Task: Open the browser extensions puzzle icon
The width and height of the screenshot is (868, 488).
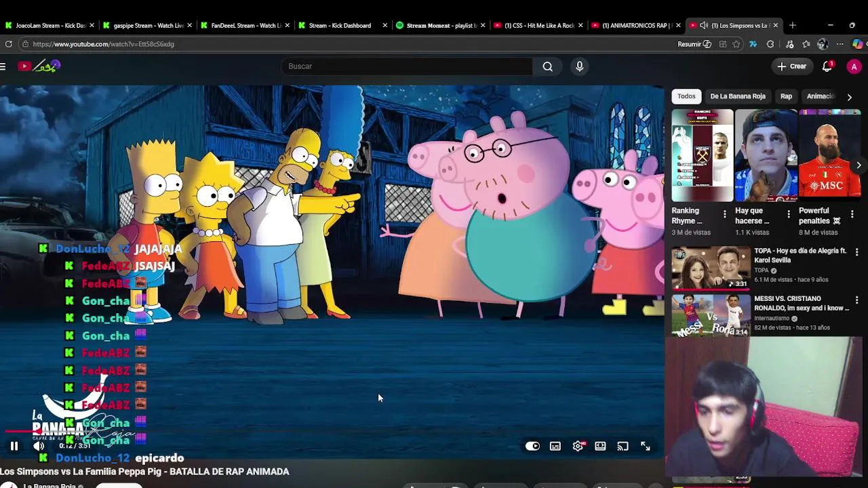Action: click(x=770, y=44)
